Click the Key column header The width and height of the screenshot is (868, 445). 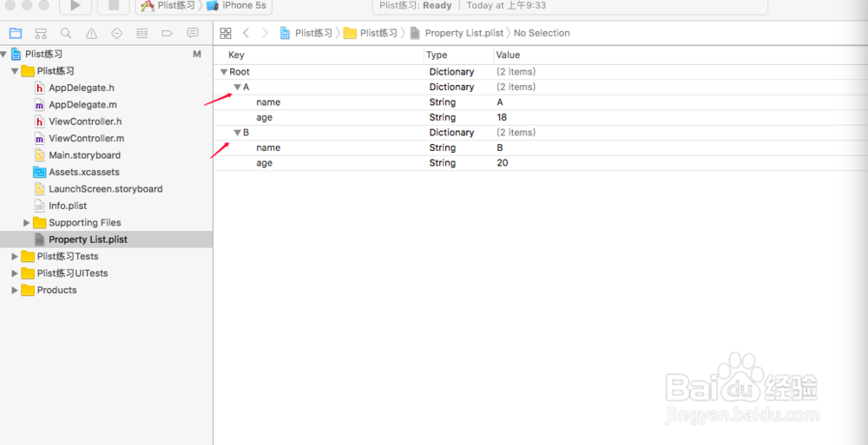236,56
